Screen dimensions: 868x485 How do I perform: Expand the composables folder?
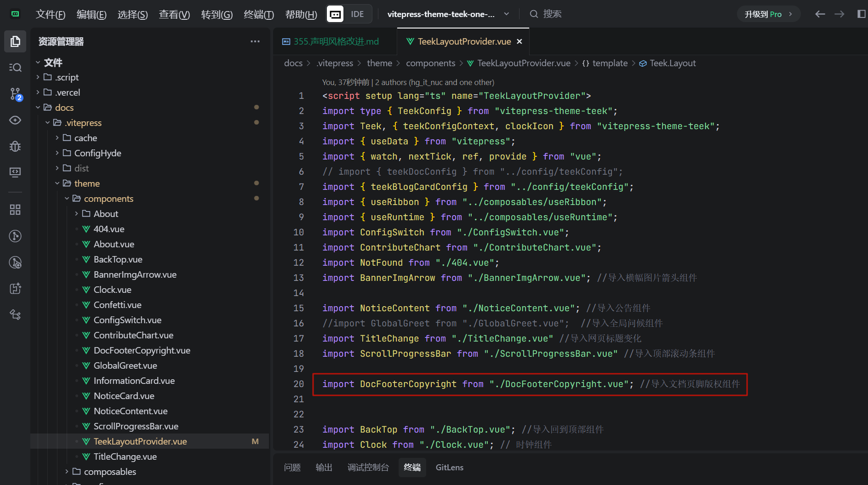pos(150,472)
